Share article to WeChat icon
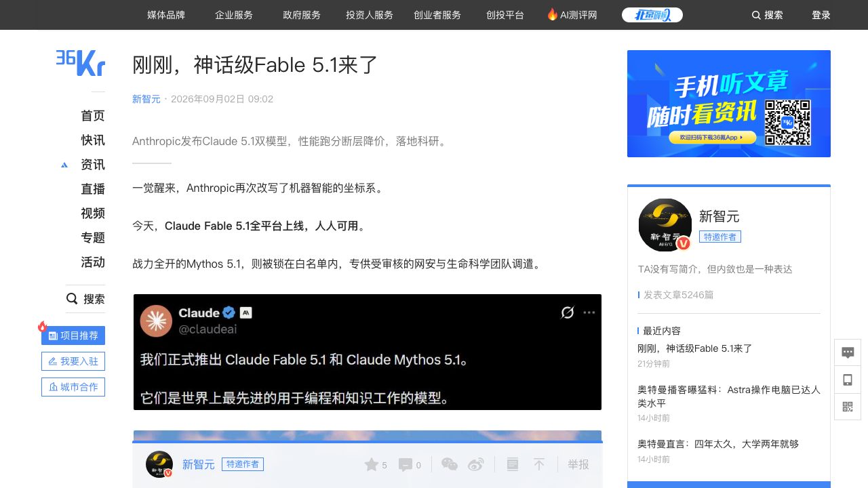Viewport: 868px width, 488px height. coord(450,464)
